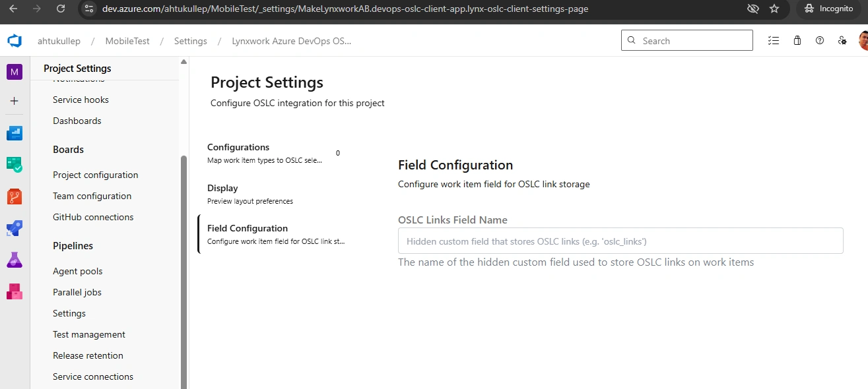Screen dimensions: 868x389
Task: Open the Marketplace shopping bag icon
Action: pos(797,40)
